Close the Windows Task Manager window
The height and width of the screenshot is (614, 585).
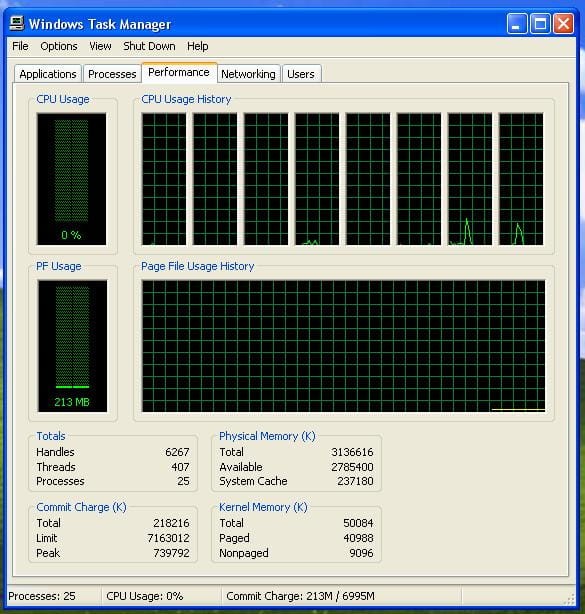[563, 23]
